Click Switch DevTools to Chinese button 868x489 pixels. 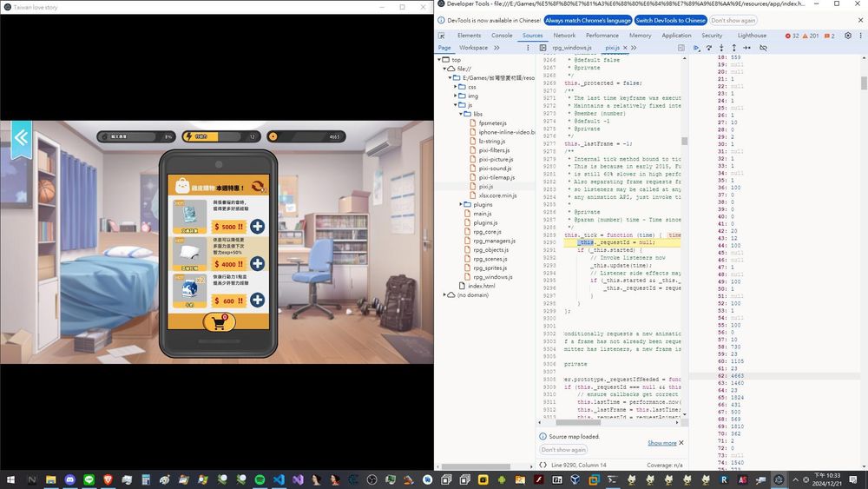click(x=670, y=21)
